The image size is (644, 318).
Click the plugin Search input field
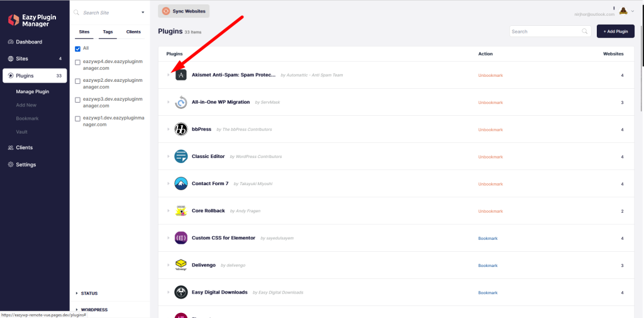550,31
